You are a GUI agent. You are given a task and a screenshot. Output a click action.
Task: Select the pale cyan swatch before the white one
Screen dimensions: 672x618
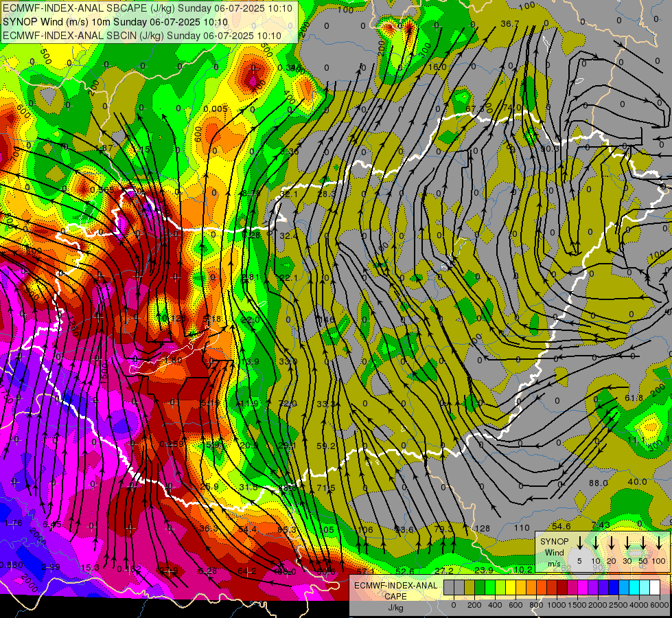pyautogui.click(x=645, y=587)
